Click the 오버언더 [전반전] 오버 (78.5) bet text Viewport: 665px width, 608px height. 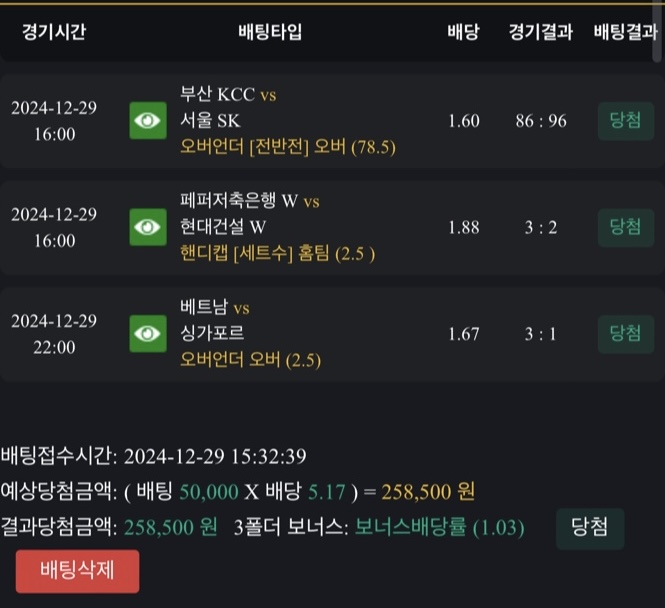pyautogui.click(x=288, y=147)
